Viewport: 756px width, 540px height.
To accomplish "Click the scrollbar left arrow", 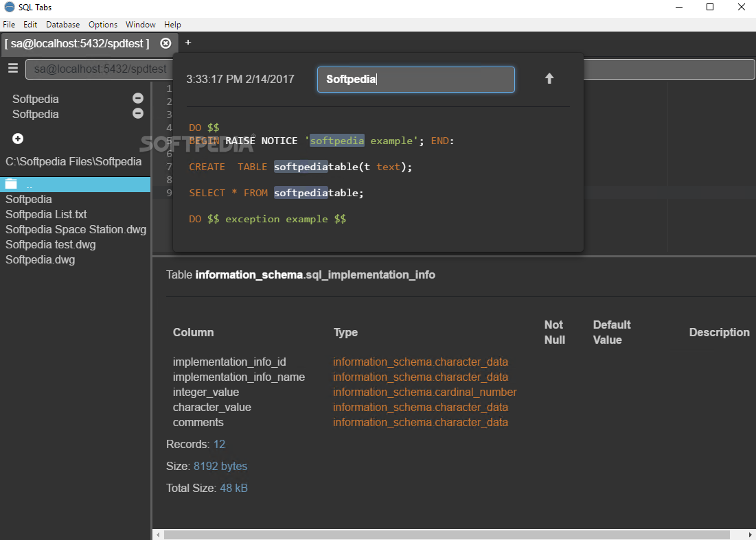I will [158, 535].
